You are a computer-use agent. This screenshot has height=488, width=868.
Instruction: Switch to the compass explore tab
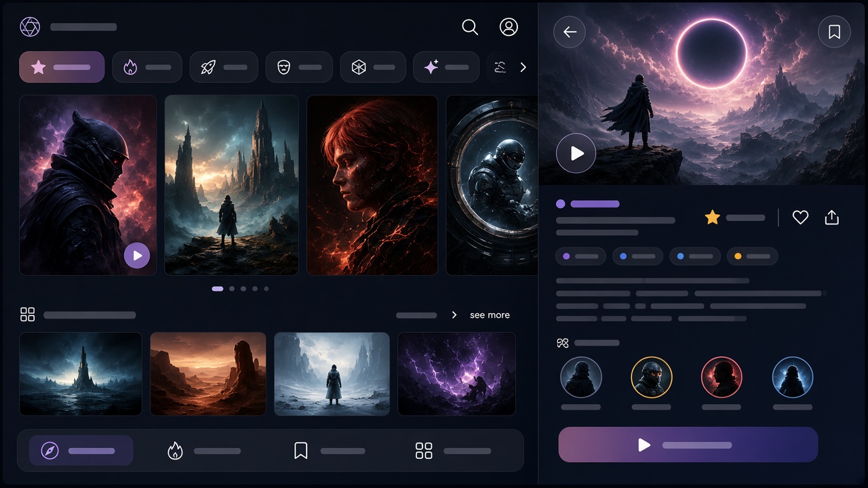81,451
